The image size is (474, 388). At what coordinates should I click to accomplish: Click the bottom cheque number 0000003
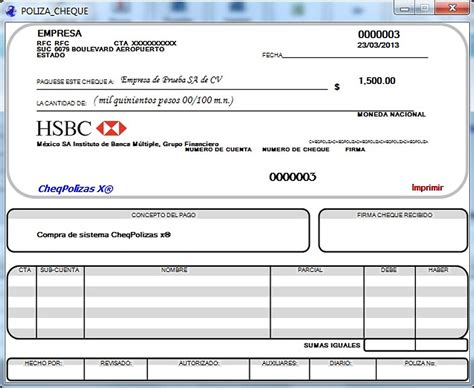point(293,177)
